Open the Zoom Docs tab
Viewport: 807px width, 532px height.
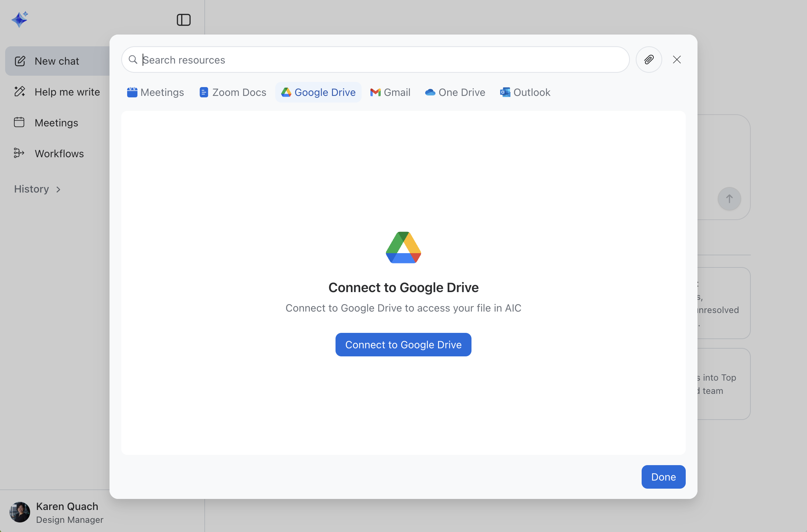pyautogui.click(x=233, y=92)
